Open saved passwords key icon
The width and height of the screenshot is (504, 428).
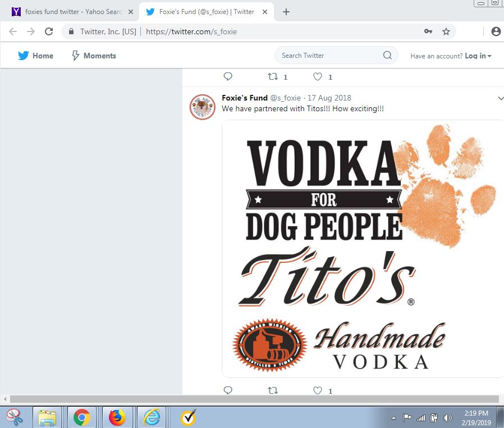(x=428, y=31)
